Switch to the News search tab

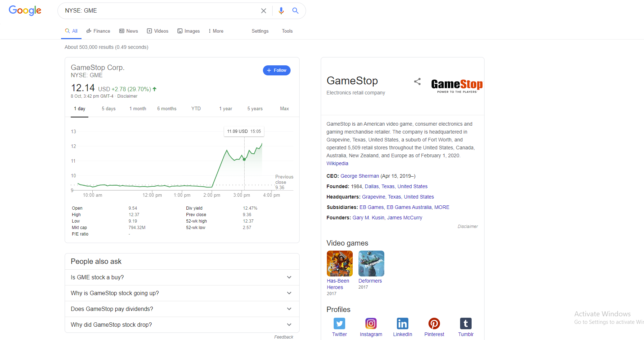tap(129, 31)
